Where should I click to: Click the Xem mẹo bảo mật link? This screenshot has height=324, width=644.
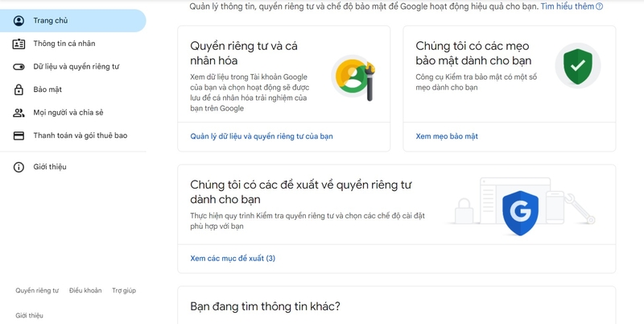coord(447,136)
